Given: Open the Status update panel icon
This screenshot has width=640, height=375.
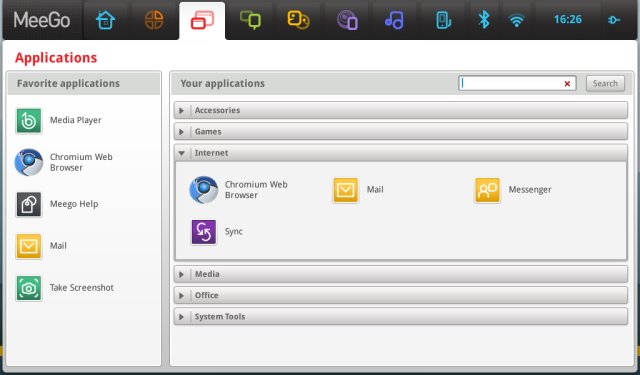Looking at the screenshot, I should click(x=250, y=20).
